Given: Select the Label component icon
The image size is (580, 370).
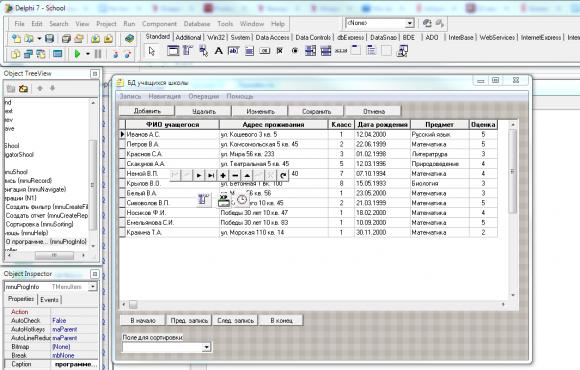Looking at the screenshot, I should tap(219, 51).
